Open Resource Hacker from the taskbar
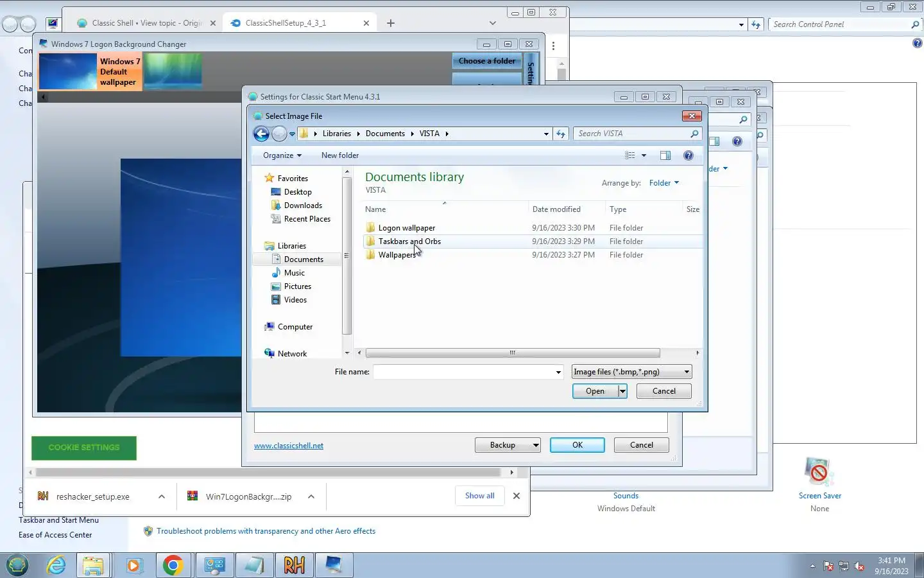 295,565
